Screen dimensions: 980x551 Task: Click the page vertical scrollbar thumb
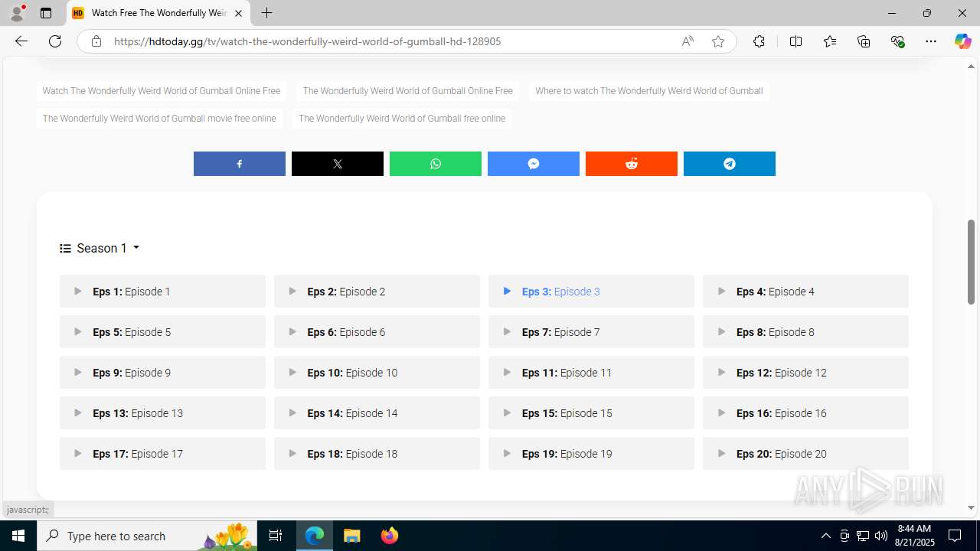(972, 261)
